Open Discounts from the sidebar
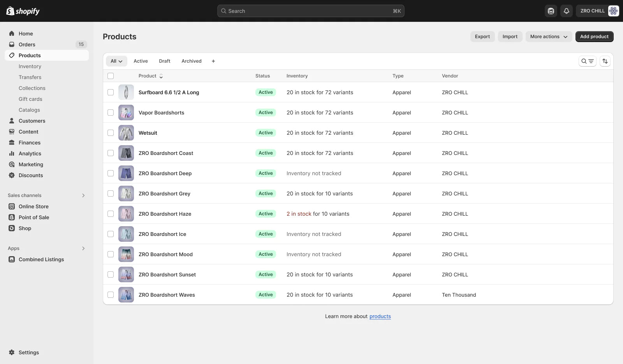Viewport: 623px width, 364px height. (31, 175)
